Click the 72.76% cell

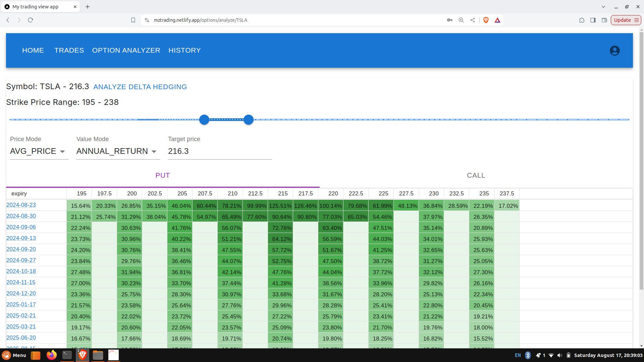(x=280, y=228)
